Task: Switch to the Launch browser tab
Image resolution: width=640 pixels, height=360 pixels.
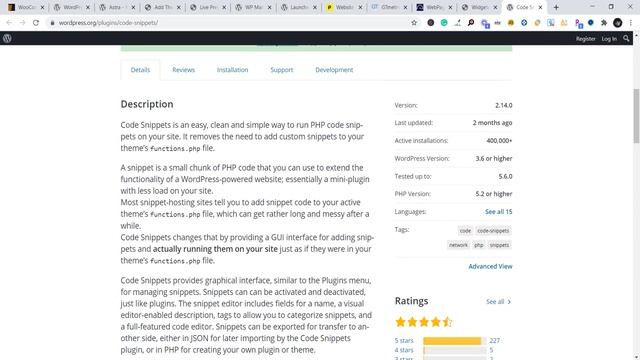Action: click(299, 7)
